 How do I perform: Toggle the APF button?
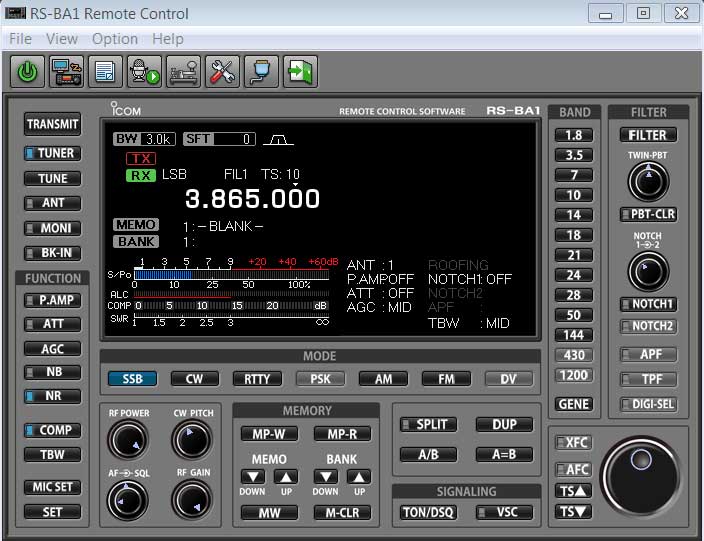click(x=648, y=355)
